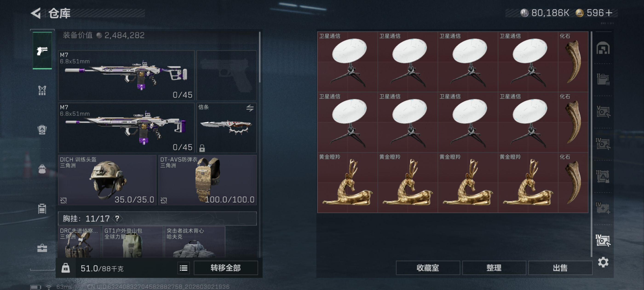Select the first 黄金瞪羚 item
Viewport: 644px width, 290px height.
click(x=347, y=183)
